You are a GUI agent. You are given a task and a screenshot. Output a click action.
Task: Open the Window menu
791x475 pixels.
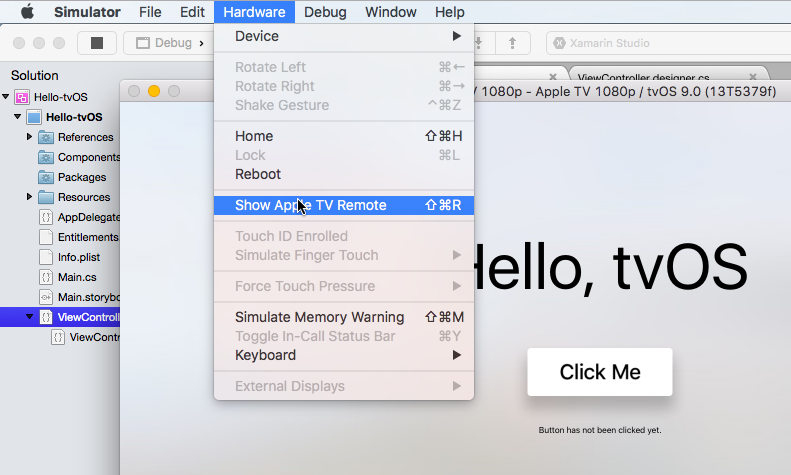point(390,12)
